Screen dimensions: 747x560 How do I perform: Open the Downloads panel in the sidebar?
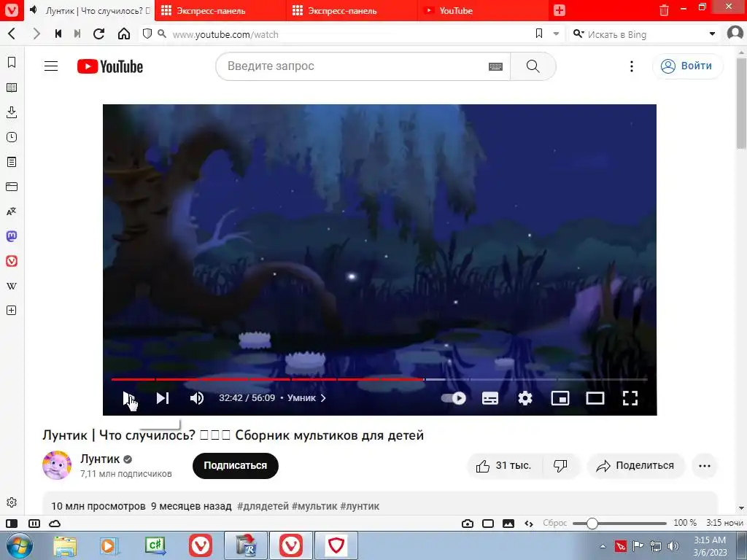12,112
